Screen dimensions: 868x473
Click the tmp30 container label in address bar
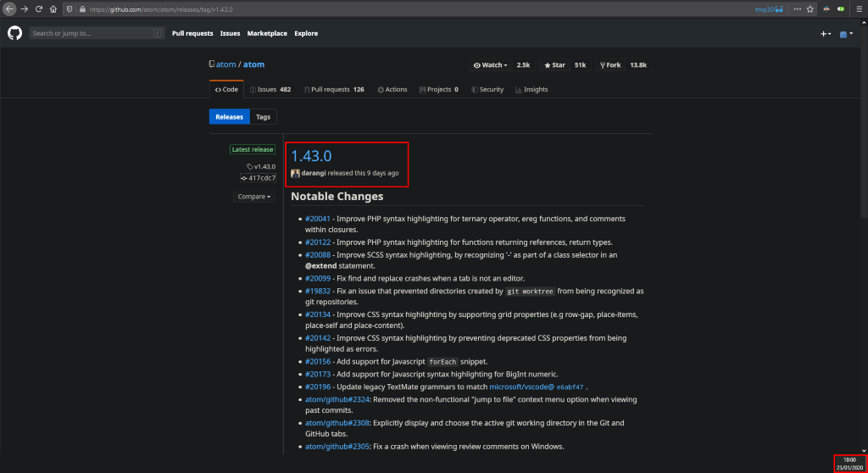769,9
